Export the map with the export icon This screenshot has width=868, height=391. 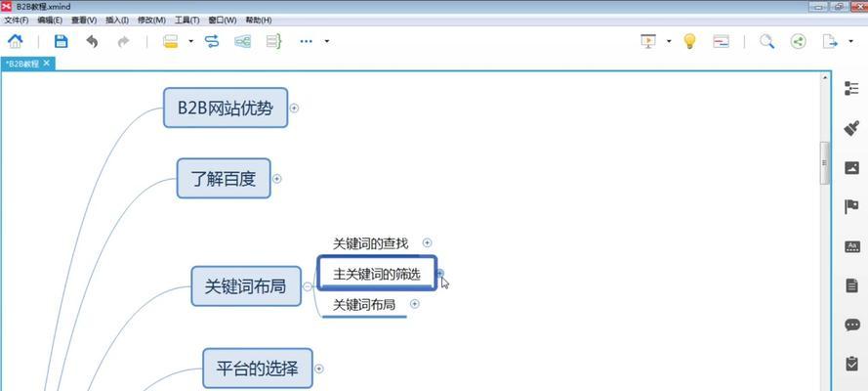(830, 41)
